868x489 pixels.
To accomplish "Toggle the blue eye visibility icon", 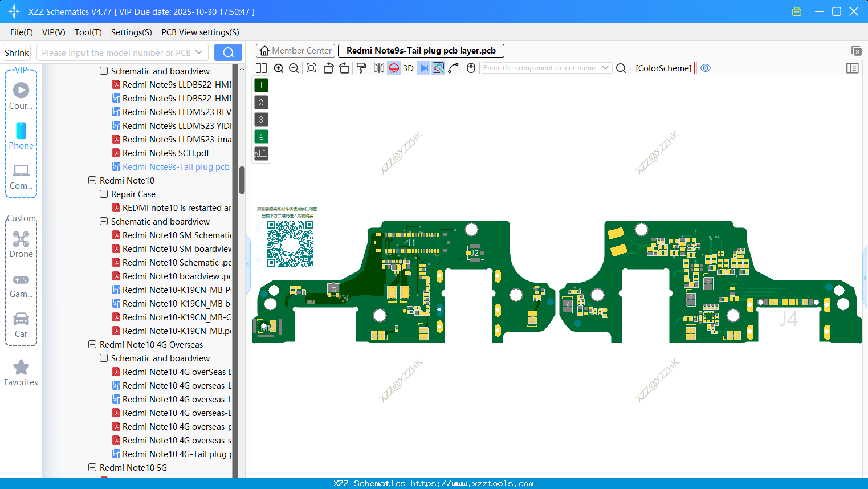I will (x=706, y=68).
